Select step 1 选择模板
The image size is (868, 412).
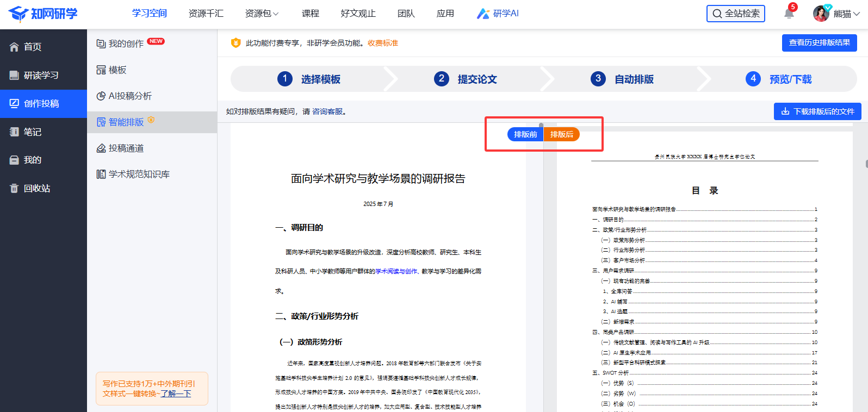(x=309, y=79)
